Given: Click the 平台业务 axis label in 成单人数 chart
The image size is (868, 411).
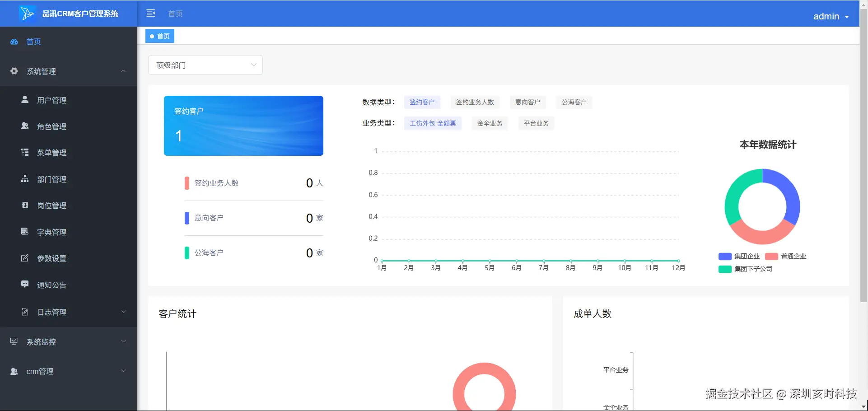Looking at the screenshot, I should [x=616, y=370].
